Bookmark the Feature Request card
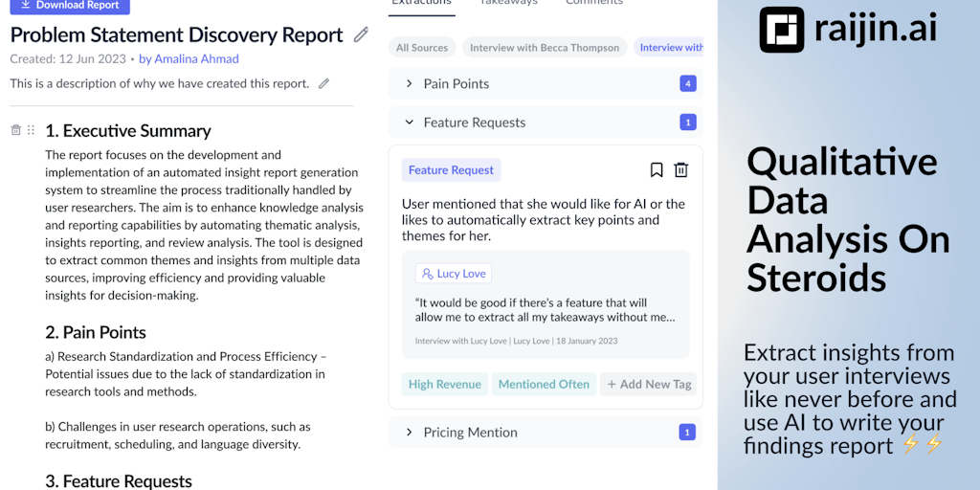This screenshot has height=490, width=980. tap(657, 170)
